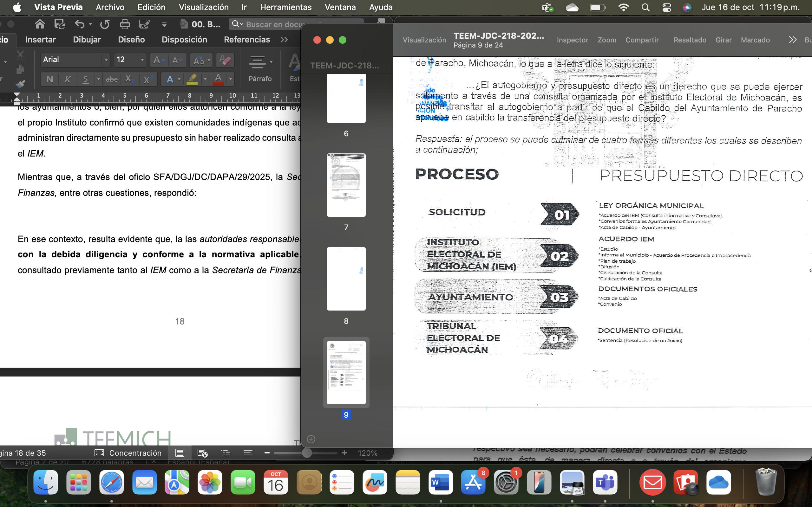This screenshot has height=507, width=812.
Task: Toggle bold (N) formatting
Action: click(50, 80)
